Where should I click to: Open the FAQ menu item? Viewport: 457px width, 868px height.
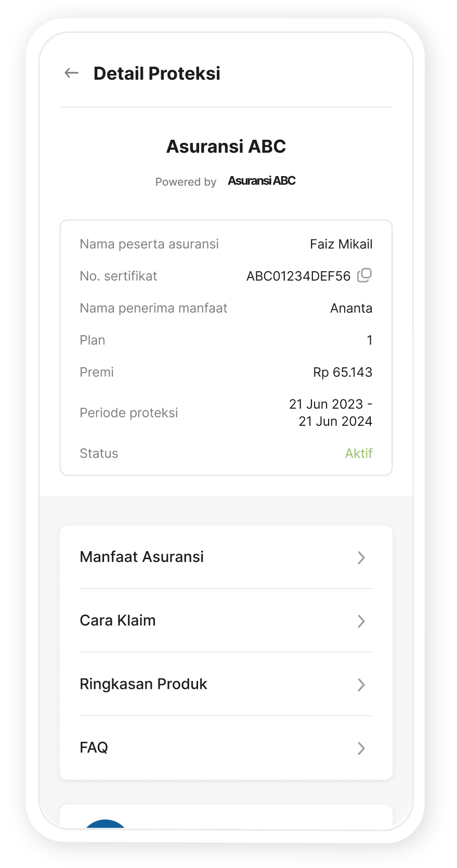point(94,747)
